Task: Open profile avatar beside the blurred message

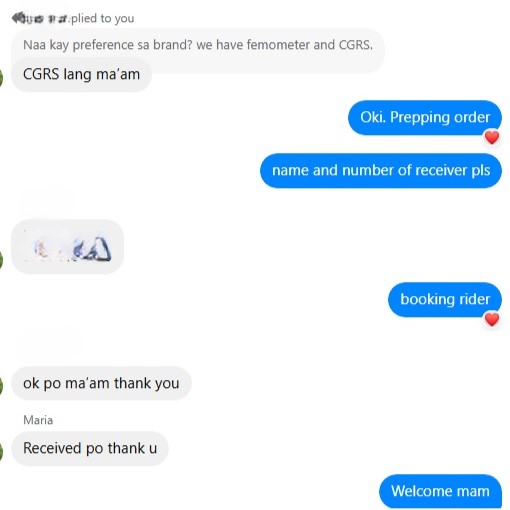Action: tap(1, 260)
